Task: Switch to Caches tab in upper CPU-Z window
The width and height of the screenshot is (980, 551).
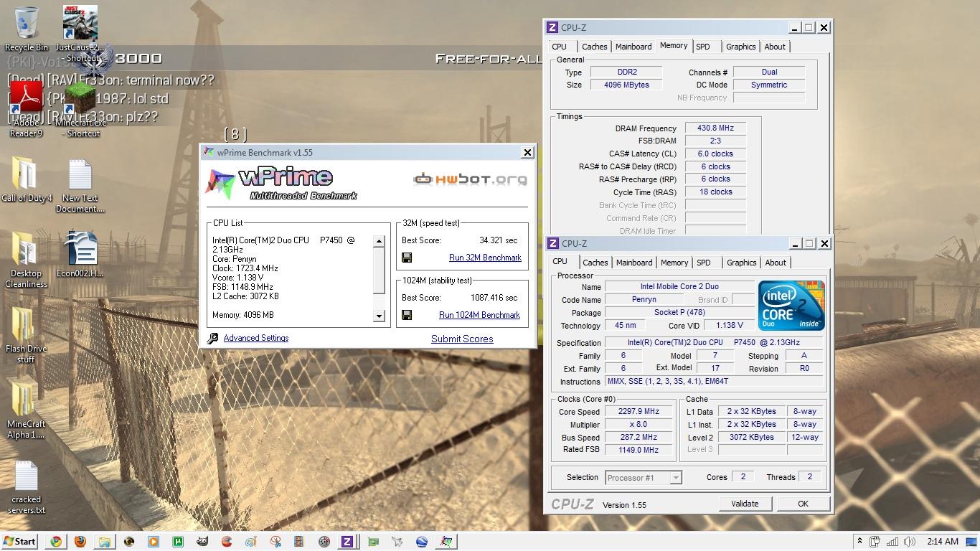Action: 594,47
